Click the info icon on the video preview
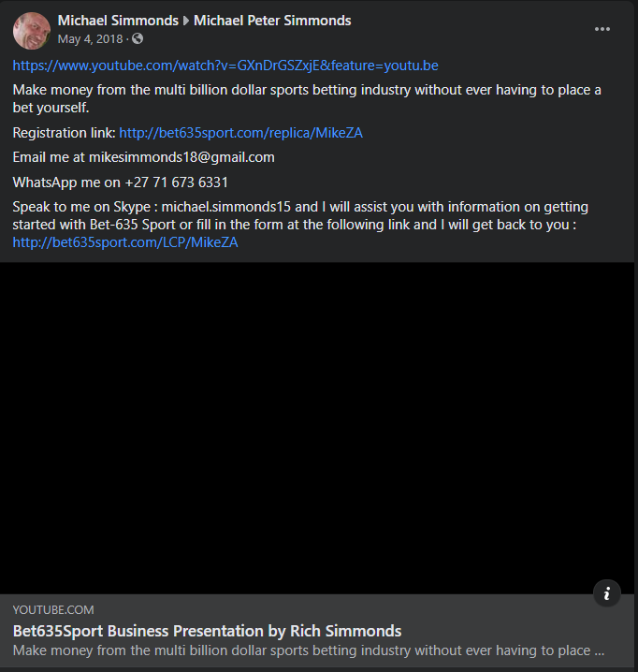The image size is (638, 672). point(607,592)
